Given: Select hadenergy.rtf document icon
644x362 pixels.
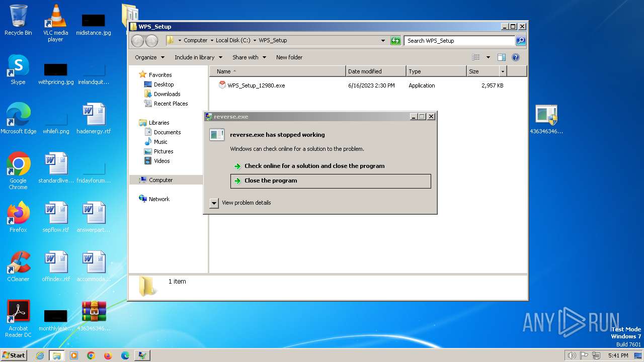Looking at the screenshot, I should tap(94, 118).
